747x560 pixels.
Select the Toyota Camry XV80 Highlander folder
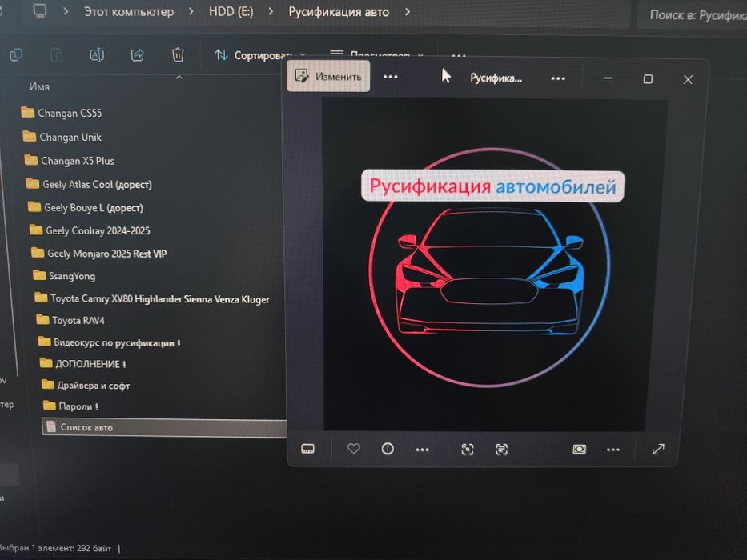[151, 299]
